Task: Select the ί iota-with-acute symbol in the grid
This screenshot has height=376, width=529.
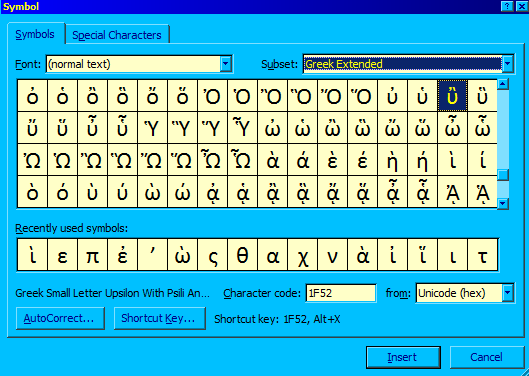Action: tap(482, 160)
